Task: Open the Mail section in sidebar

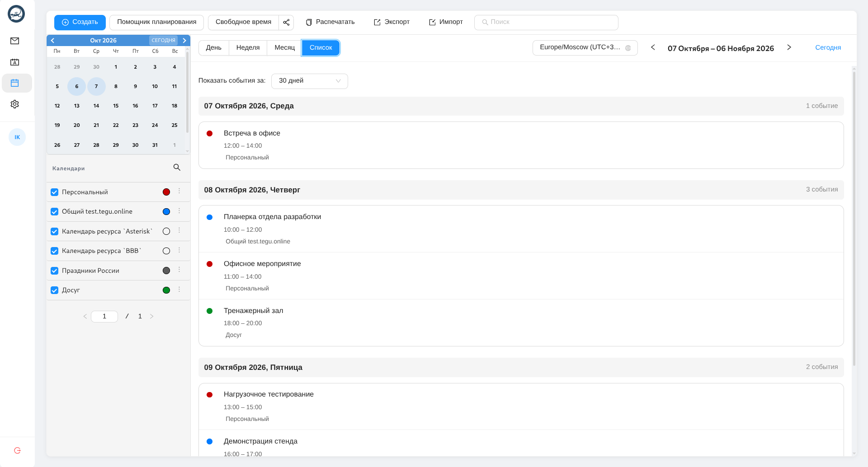Action: [x=15, y=41]
